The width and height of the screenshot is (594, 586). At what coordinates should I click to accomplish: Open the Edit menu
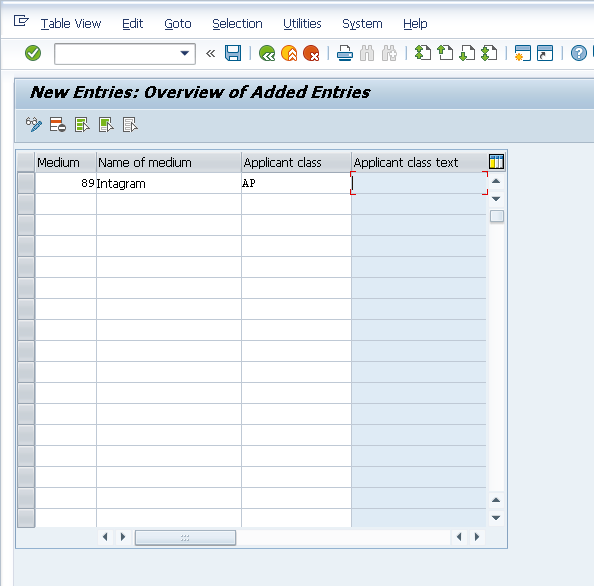click(x=133, y=24)
